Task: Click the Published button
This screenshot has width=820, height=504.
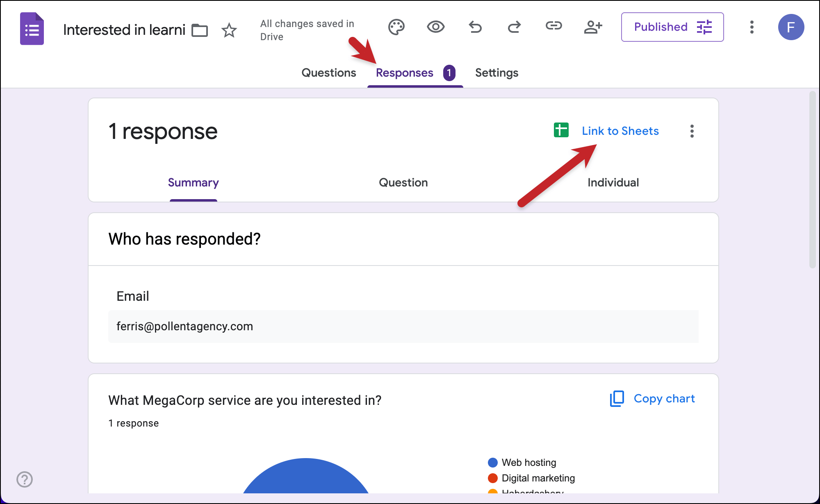Action: [x=661, y=27]
